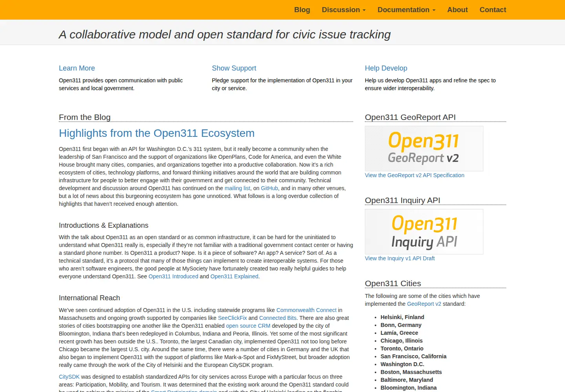Open the open source CRM link

pyautogui.click(x=248, y=326)
